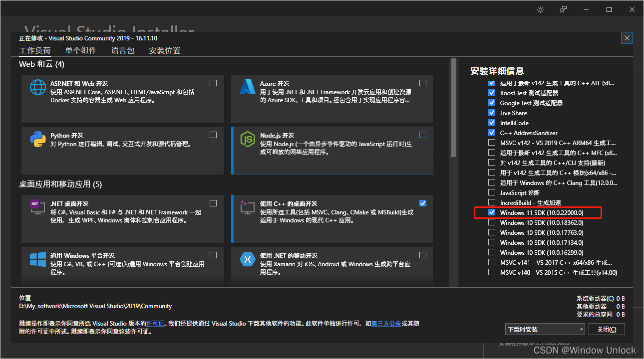Uncheck Boost.Test 测试适配器 component
Viewport: 644px width, 359px height.
point(492,93)
